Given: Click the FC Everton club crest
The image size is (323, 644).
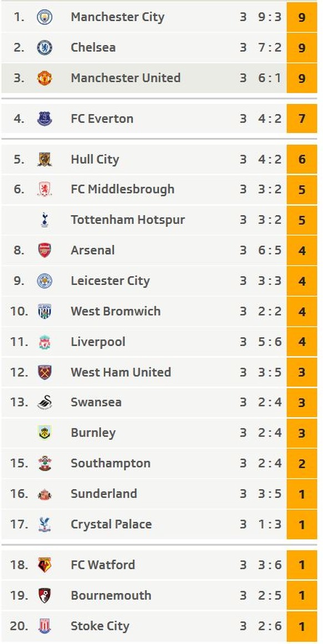Looking at the screenshot, I should tap(44, 119).
